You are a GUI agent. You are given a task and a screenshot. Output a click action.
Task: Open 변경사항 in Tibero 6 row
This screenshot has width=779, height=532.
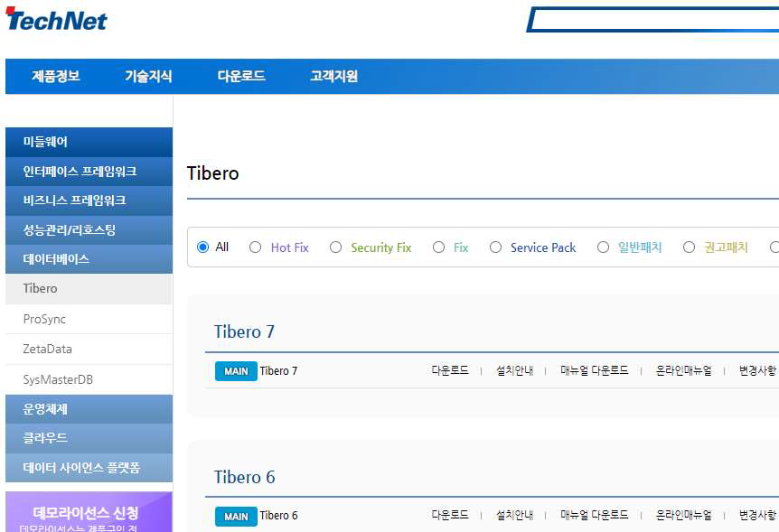[758, 515]
